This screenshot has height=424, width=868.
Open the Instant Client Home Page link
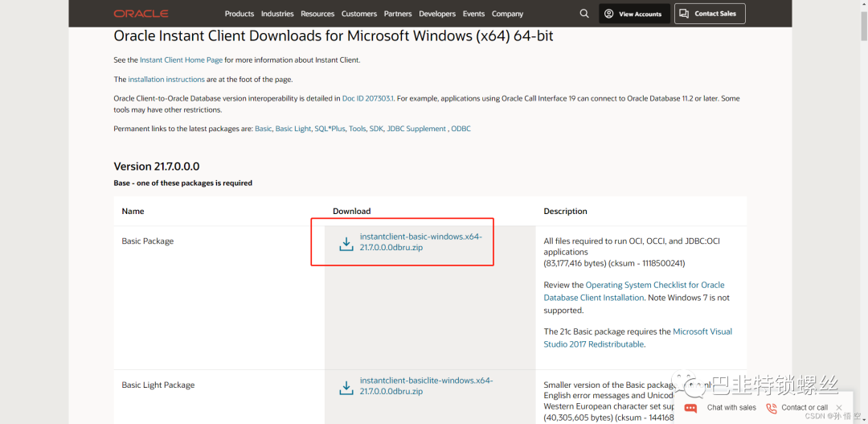181,60
